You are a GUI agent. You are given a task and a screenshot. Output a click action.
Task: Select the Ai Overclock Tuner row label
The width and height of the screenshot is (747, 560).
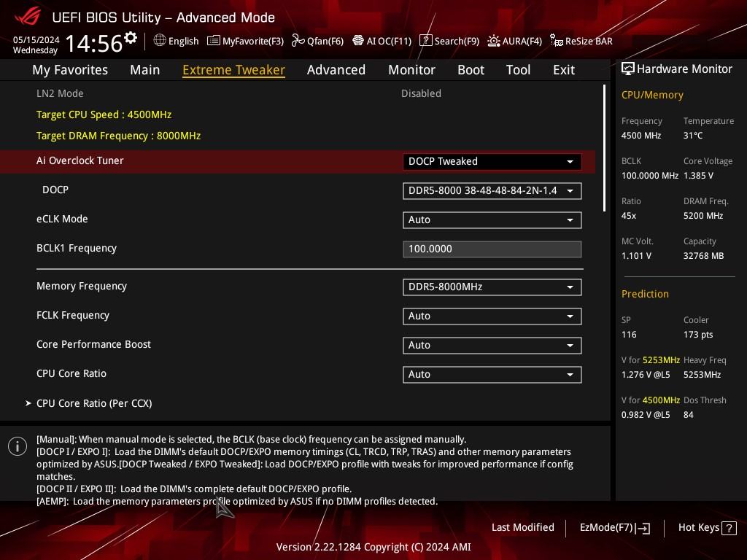point(80,160)
